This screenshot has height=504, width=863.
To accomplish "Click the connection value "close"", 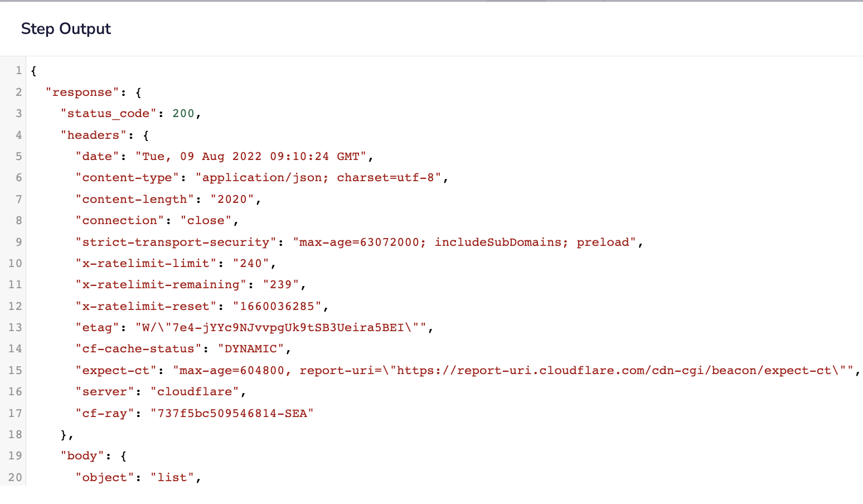I will coord(206,221).
